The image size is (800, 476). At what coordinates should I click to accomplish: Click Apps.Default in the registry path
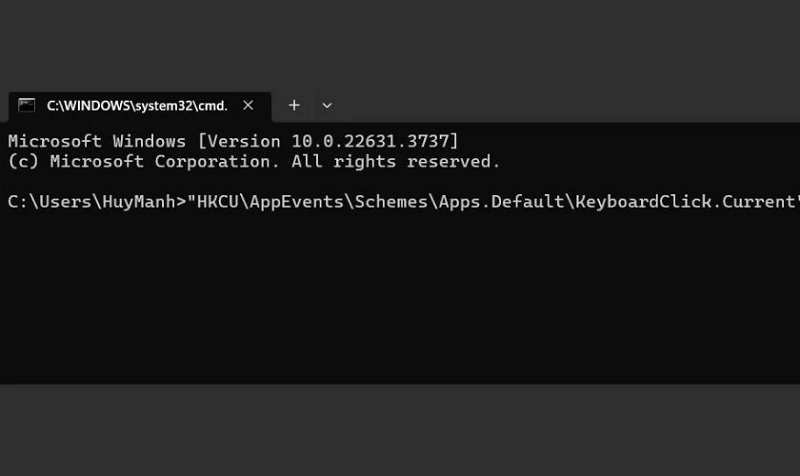tap(506, 202)
